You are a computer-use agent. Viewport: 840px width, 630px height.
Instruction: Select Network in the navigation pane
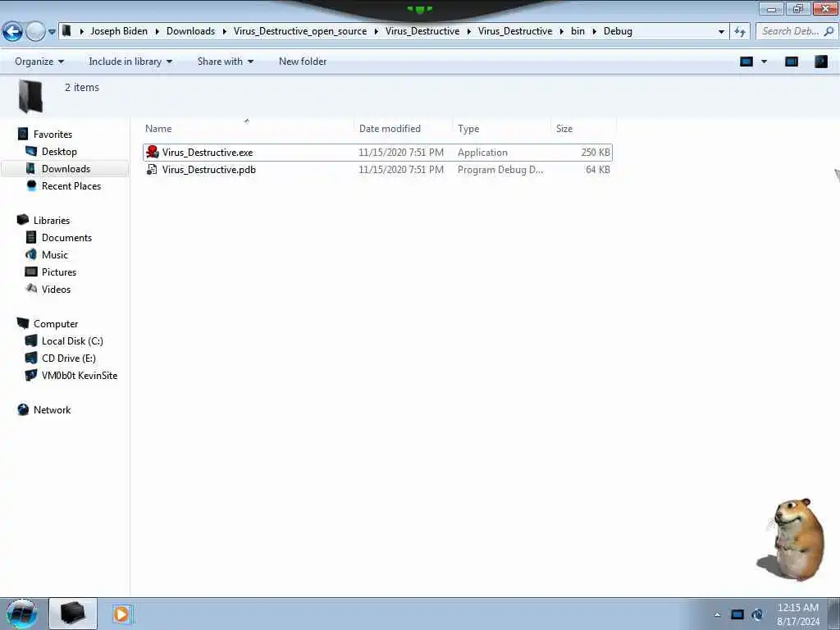[52, 410]
